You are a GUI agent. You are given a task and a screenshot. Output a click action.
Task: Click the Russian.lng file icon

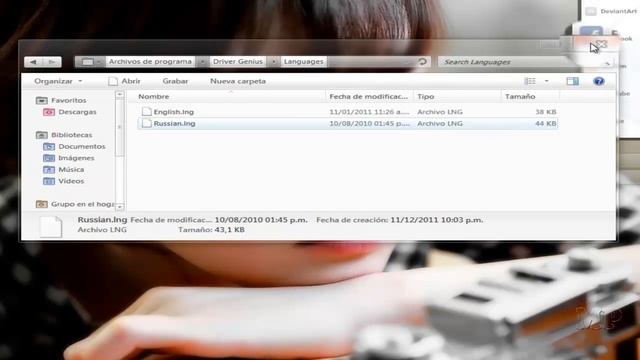pos(147,123)
